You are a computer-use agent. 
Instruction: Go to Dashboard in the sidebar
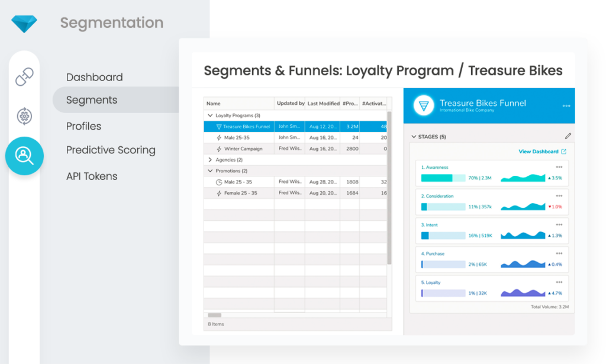click(94, 77)
